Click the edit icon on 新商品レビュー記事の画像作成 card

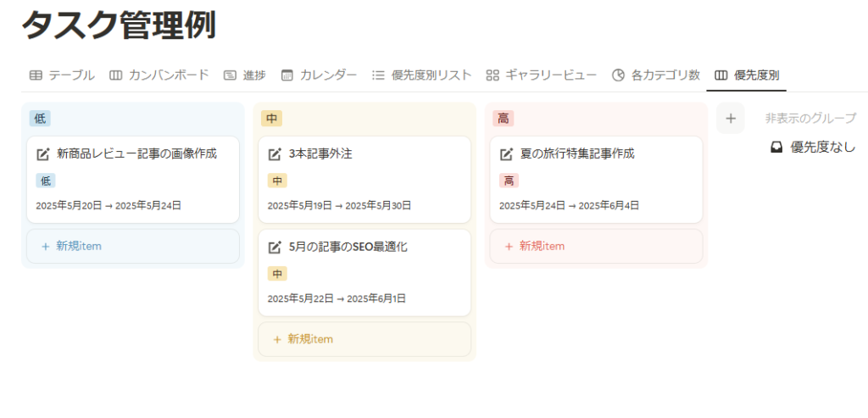coord(43,154)
